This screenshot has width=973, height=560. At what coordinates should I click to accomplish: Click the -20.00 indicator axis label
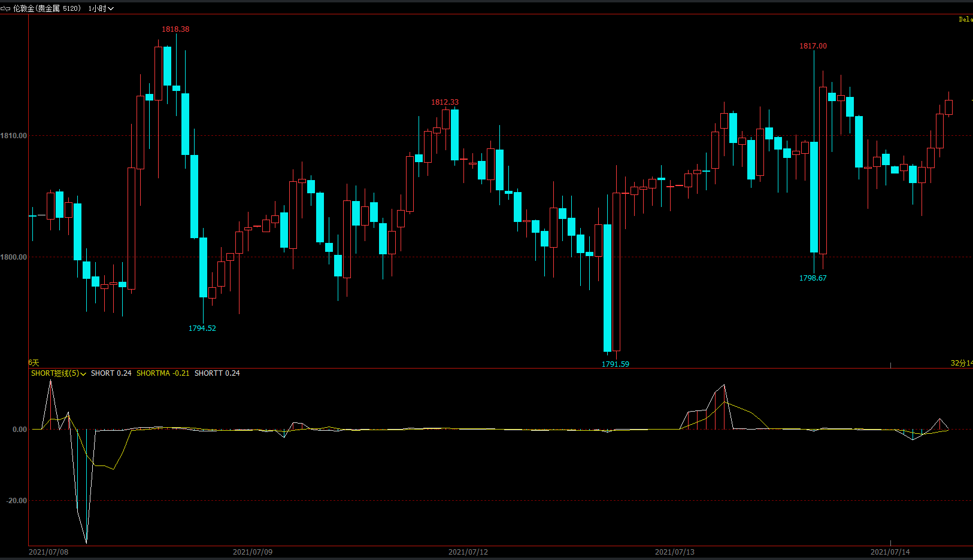[17, 501]
